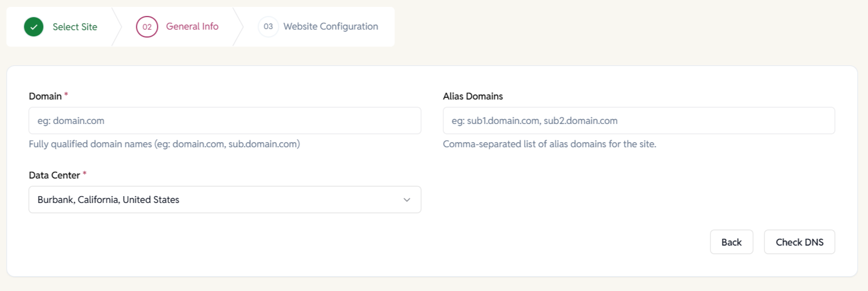
Task: Click the red asterisk beside Domain
Action: [66, 95]
